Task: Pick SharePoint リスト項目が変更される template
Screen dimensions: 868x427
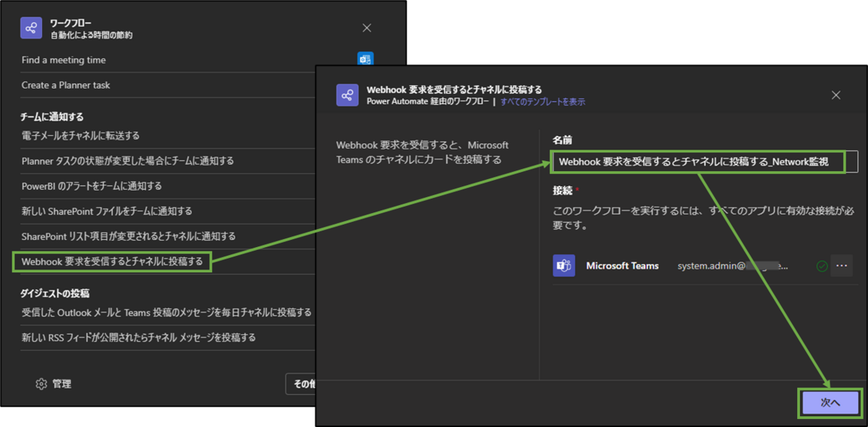Action: pos(129,236)
